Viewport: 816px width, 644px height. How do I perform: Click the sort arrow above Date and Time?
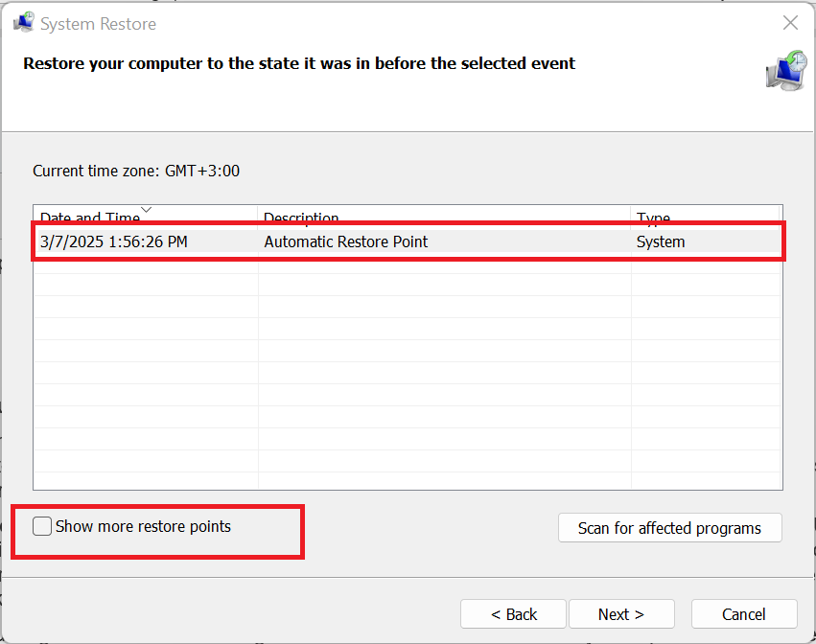[x=146, y=209]
